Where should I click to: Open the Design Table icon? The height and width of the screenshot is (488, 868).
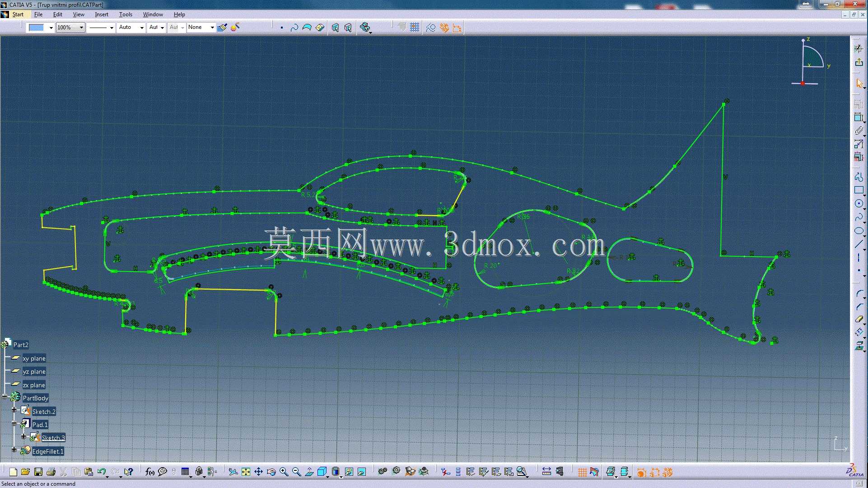pos(185,472)
